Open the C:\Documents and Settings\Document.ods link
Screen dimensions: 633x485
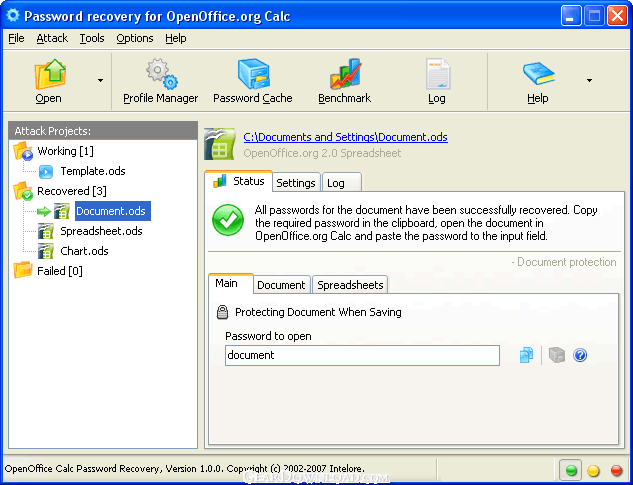pos(346,137)
